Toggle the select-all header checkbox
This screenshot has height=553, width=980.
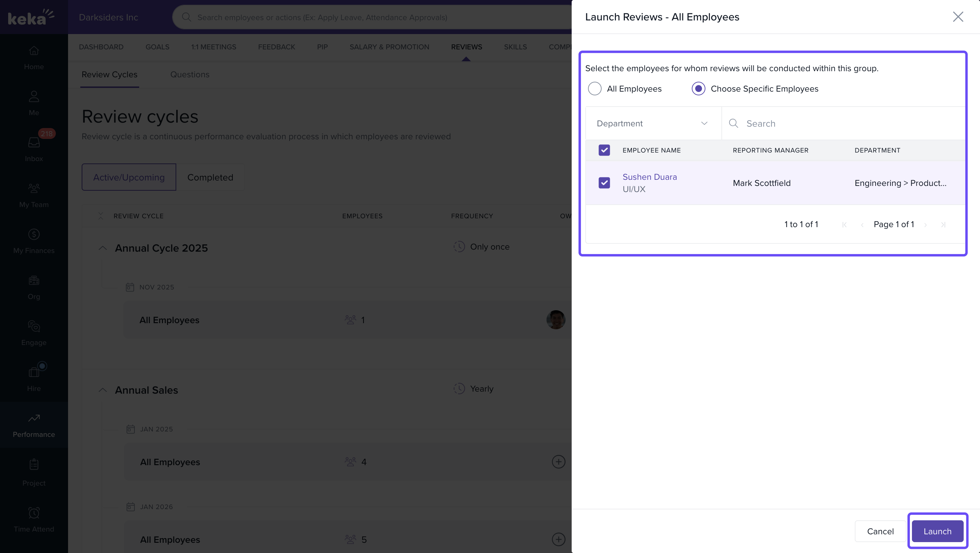[x=604, y=150]
